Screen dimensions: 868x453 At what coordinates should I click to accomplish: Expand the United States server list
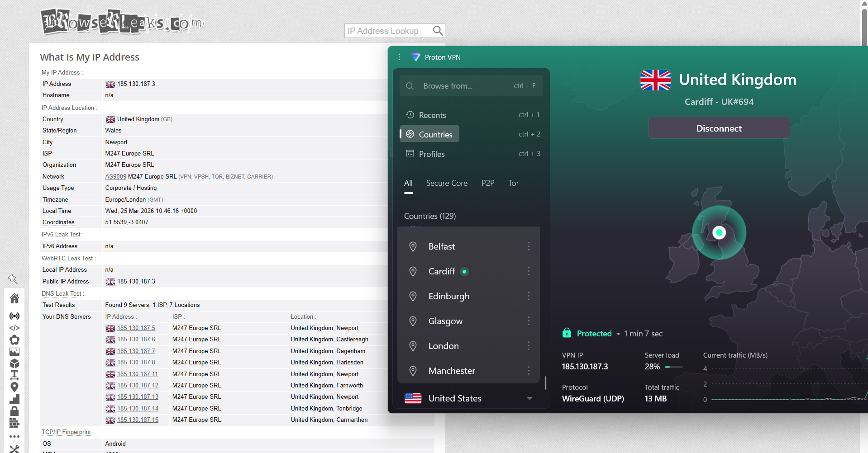point(529,398)
